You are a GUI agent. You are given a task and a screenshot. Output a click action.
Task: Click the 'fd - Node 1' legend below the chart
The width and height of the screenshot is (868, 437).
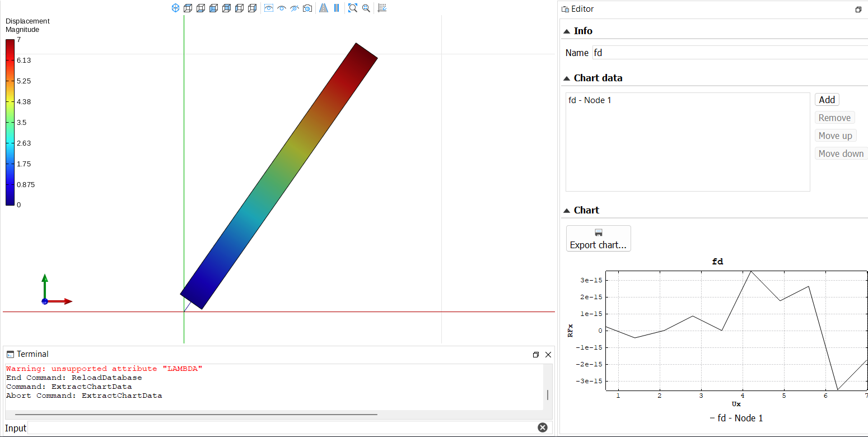(736, 418)
